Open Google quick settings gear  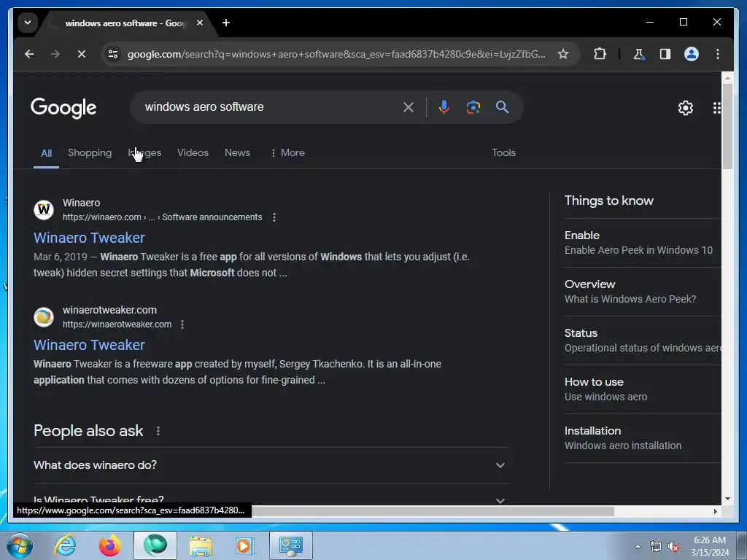686,108
